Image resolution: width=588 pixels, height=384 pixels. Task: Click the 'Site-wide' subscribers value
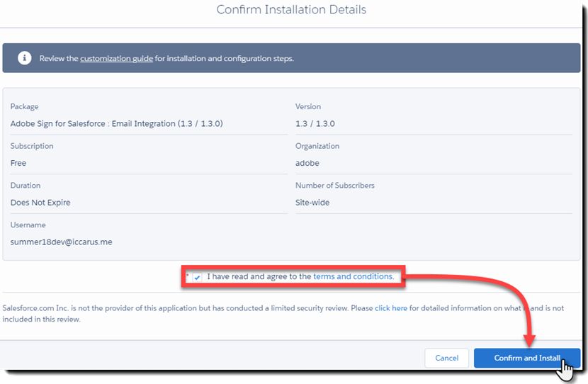click(312, 203)
